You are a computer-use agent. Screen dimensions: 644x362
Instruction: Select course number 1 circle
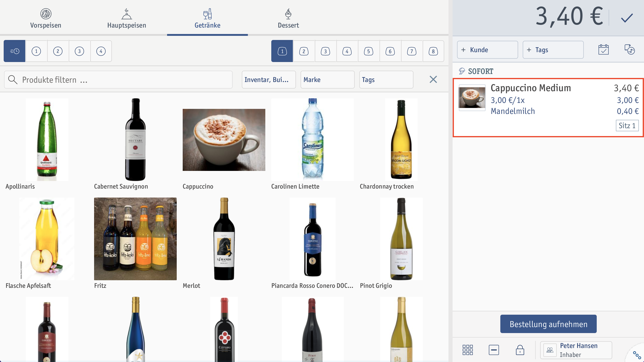[x=36, y=51]
